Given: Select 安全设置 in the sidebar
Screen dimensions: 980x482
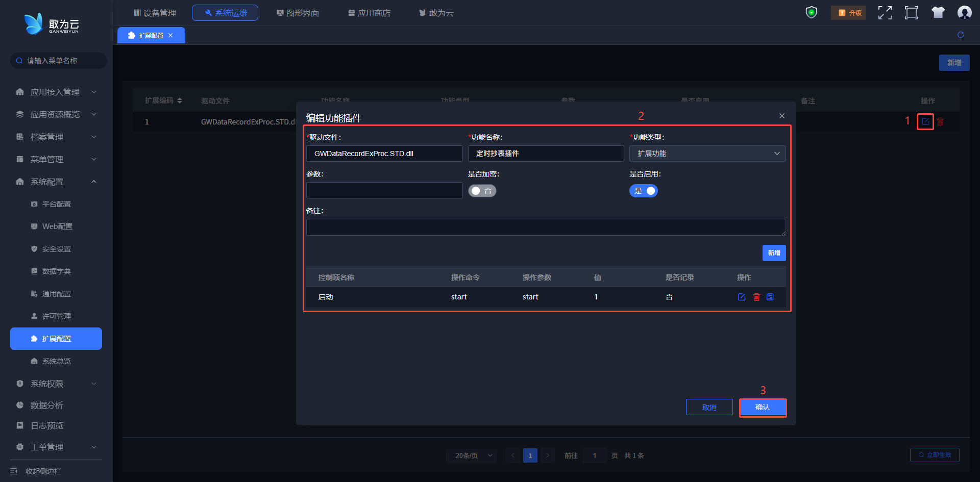Looking at the screenshot, I should click(x=56, y=249).
